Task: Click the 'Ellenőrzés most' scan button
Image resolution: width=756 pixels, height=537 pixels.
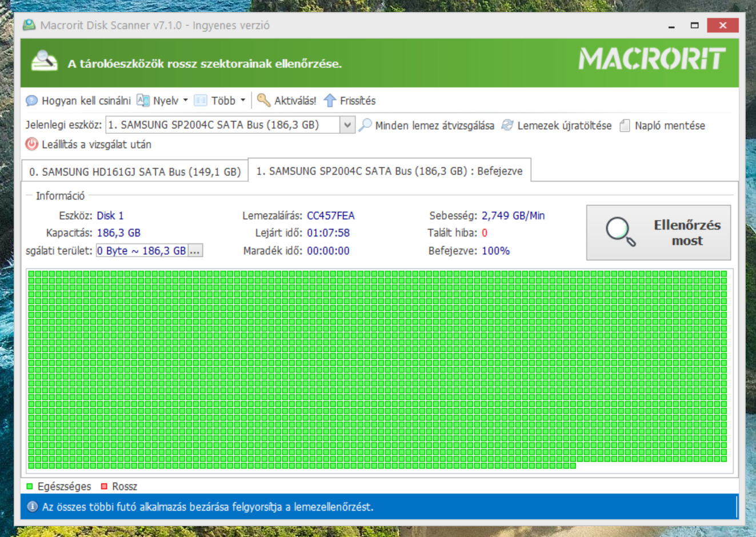Action: (658, 233)
